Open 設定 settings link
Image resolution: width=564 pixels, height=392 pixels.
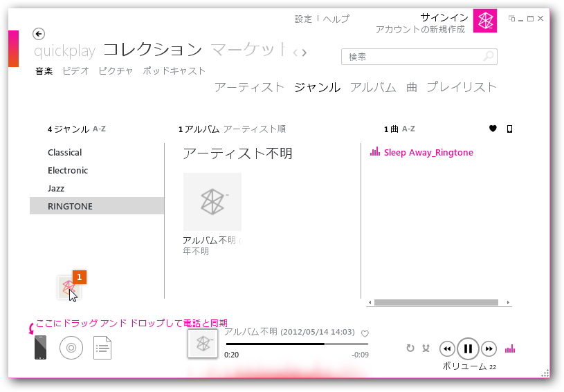tap(303, 19)
